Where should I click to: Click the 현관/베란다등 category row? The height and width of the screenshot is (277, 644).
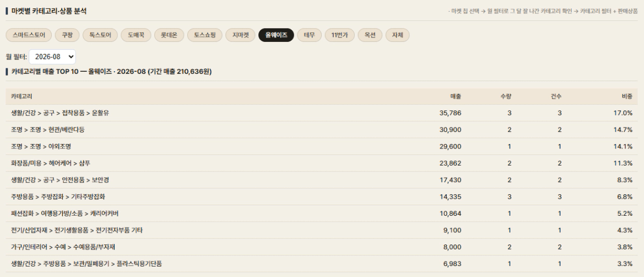322,130
